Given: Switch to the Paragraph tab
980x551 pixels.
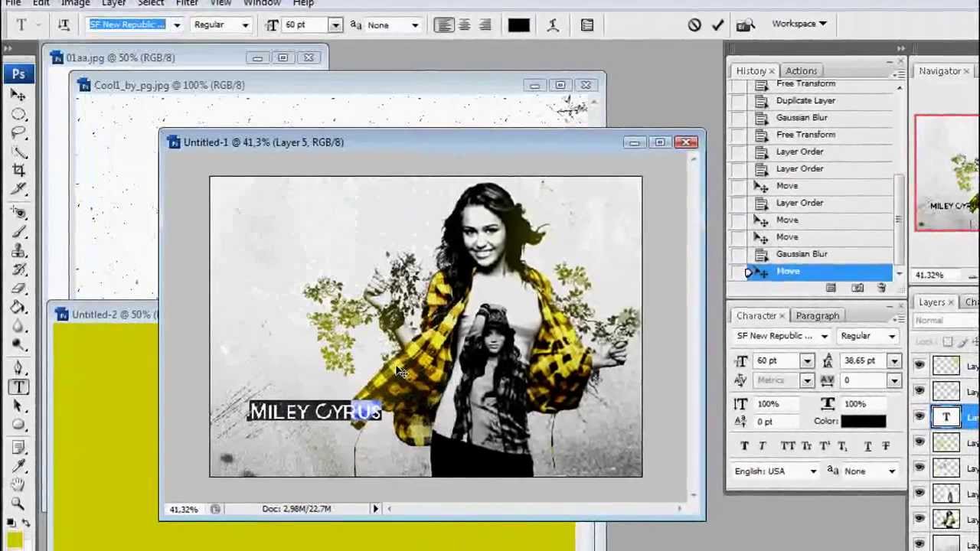Looking at the screenshot, I should tap(817, 316).
